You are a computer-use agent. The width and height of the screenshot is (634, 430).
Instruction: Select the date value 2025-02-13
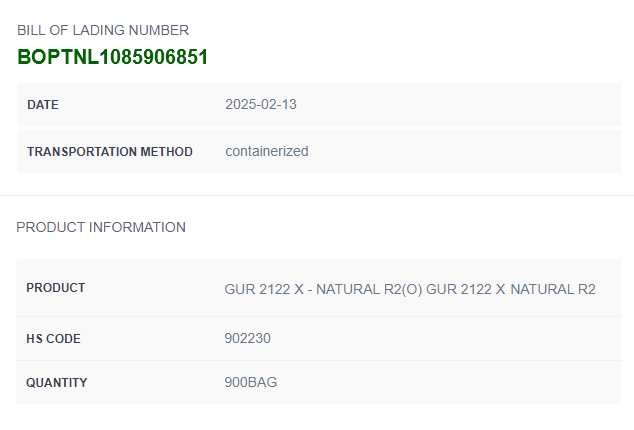(x=261, y=104)
